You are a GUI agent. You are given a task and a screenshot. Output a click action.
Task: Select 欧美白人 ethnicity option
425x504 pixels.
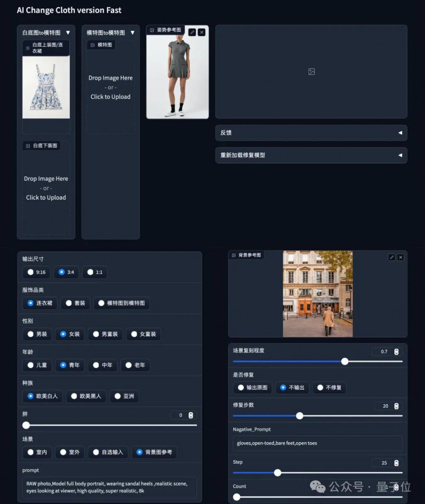coord(43,396)
